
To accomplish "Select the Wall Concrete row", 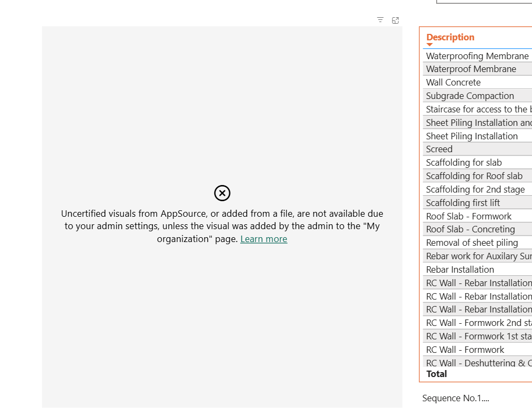I will (478, 82).
